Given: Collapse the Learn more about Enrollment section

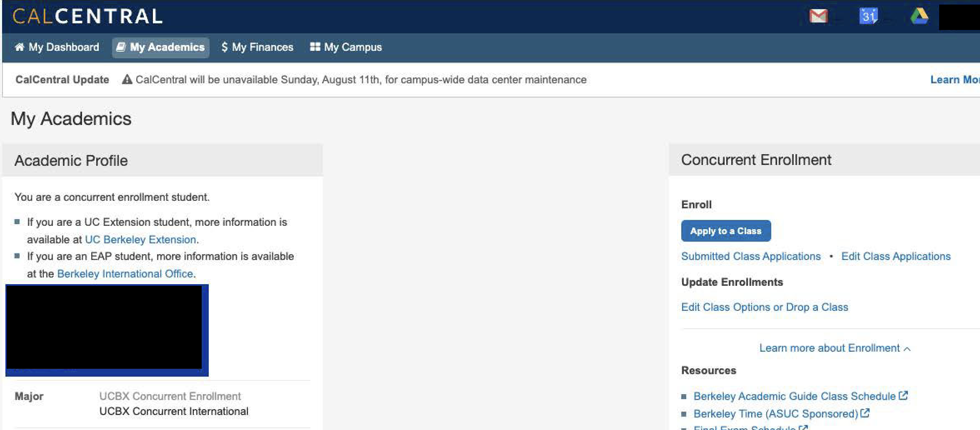Looking at the screenshot, I should 835,348.
